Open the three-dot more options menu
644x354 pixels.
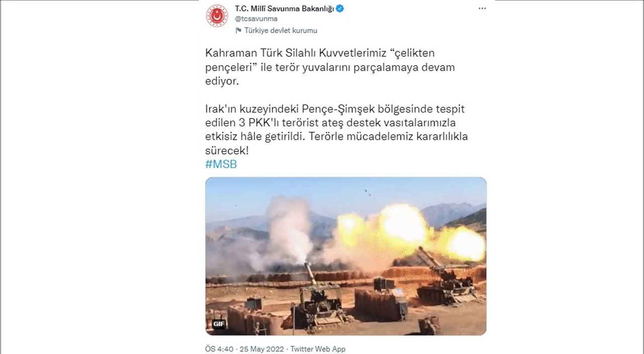pos(482,9)
